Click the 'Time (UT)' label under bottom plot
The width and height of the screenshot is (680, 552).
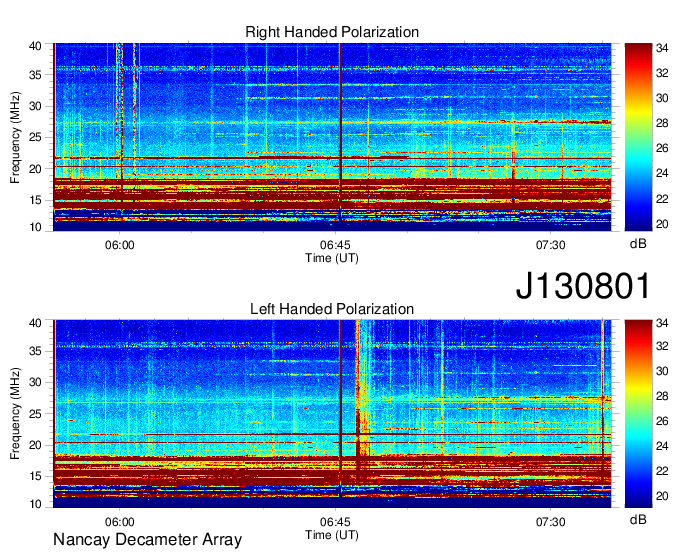[332, 535]
